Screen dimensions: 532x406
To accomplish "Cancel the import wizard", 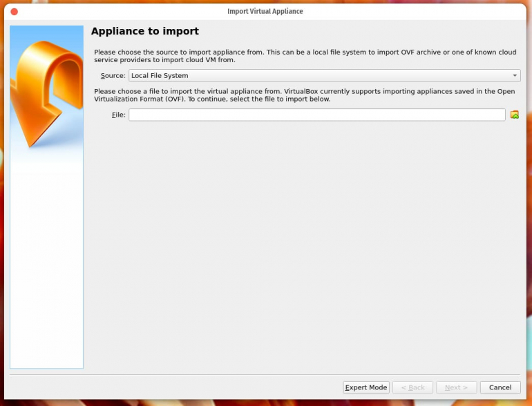I will [x=500, y=387].
